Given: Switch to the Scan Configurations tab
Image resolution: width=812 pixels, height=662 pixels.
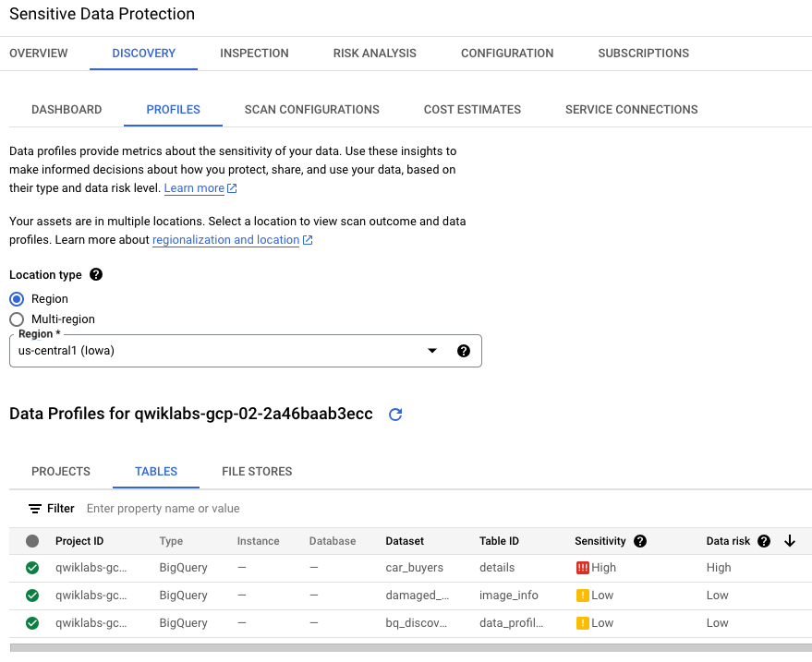Looking at the screenshot, I should click(x=311, y=110).
